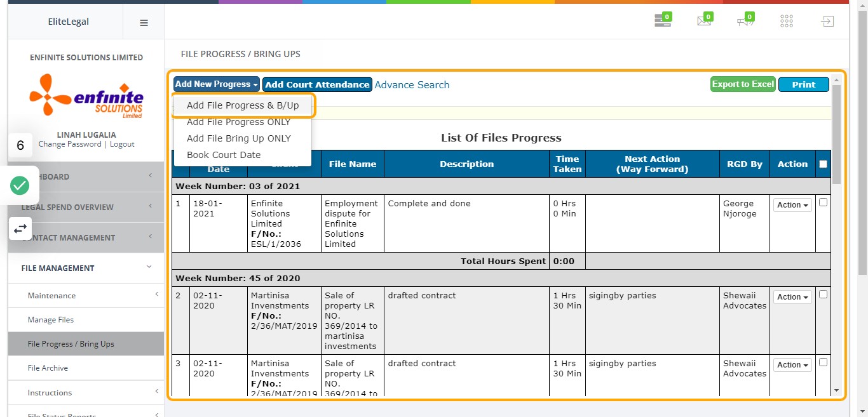Click the Next Action column header
The height and width of the screenshot is (417, 868).
652,164
